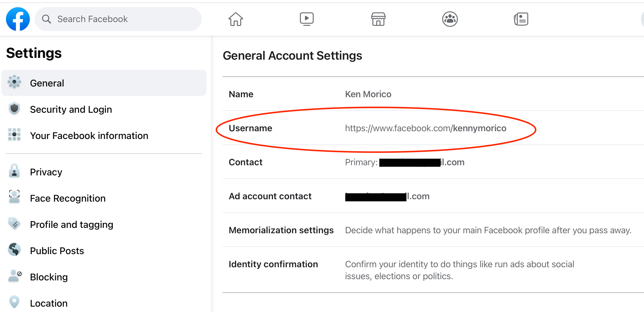The image size is (644, 312).
Task: Click the Facebook home logo
Action: [18, 19]
